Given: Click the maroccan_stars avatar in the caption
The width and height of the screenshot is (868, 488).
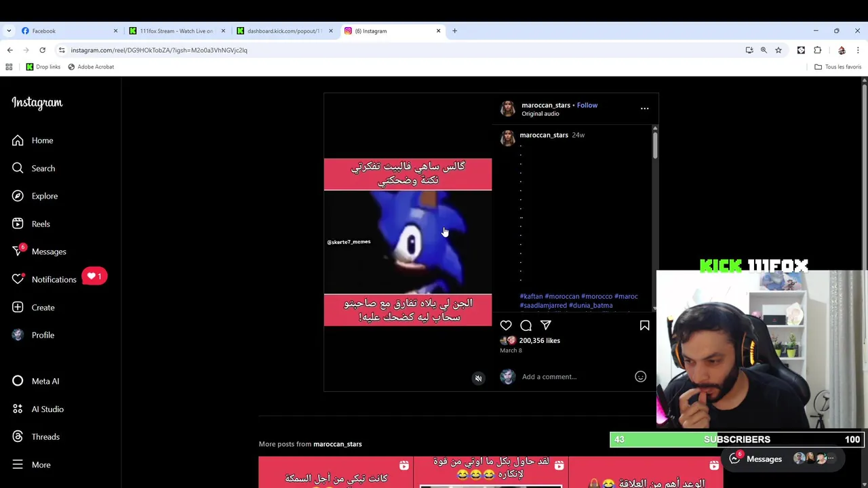Looking at the screenshot, I should (507, 138).
